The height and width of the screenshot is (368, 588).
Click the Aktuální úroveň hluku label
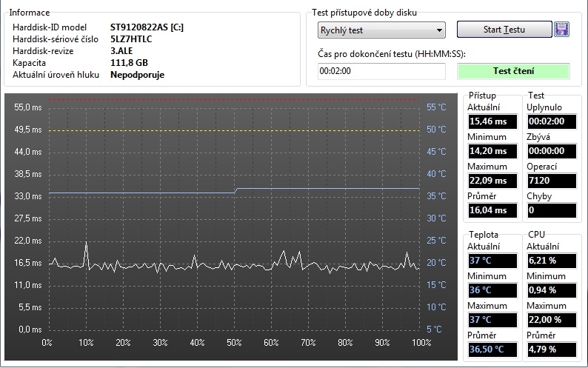[x=56, y=75]
